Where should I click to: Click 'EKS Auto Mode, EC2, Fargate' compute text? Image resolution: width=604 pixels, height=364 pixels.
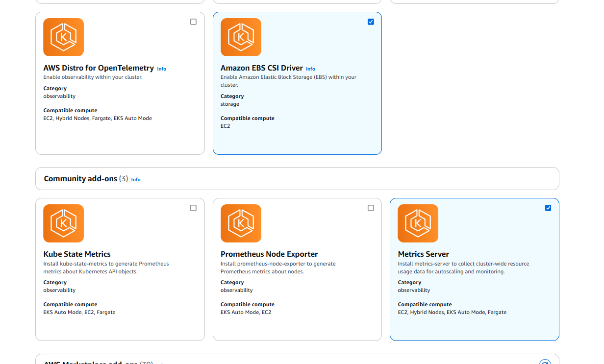[79, 313]
